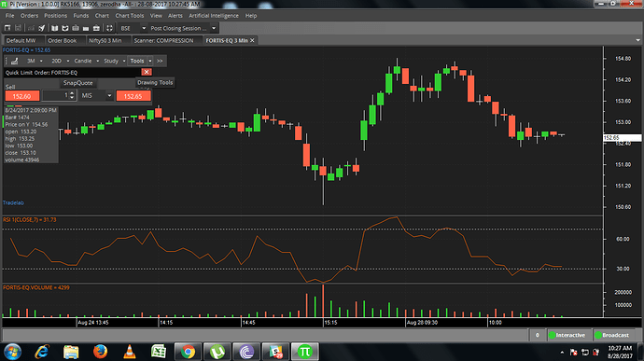Click the chart icon on the chart toolbar
This screenshot has height=361, width=644.
(x=15, y=62)
